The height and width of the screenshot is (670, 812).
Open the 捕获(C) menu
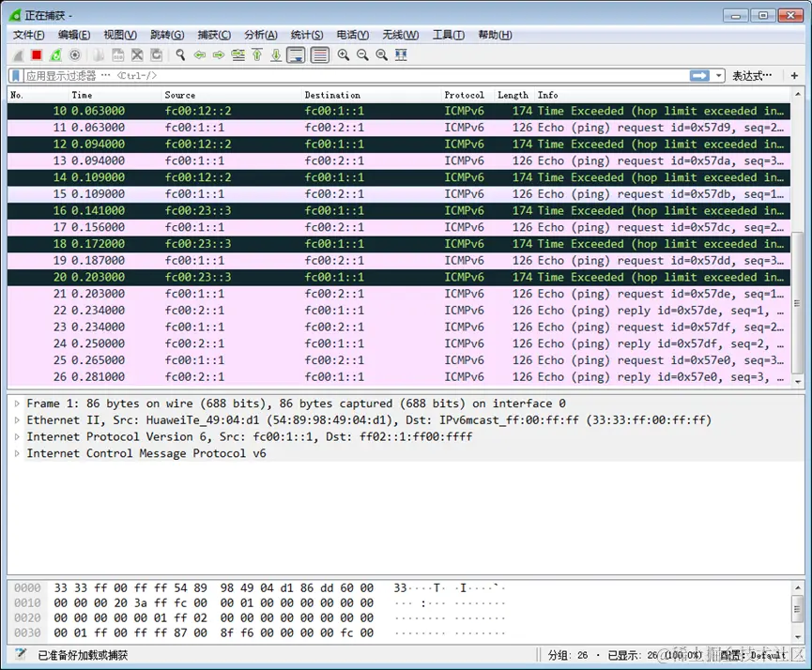(214, 35)
